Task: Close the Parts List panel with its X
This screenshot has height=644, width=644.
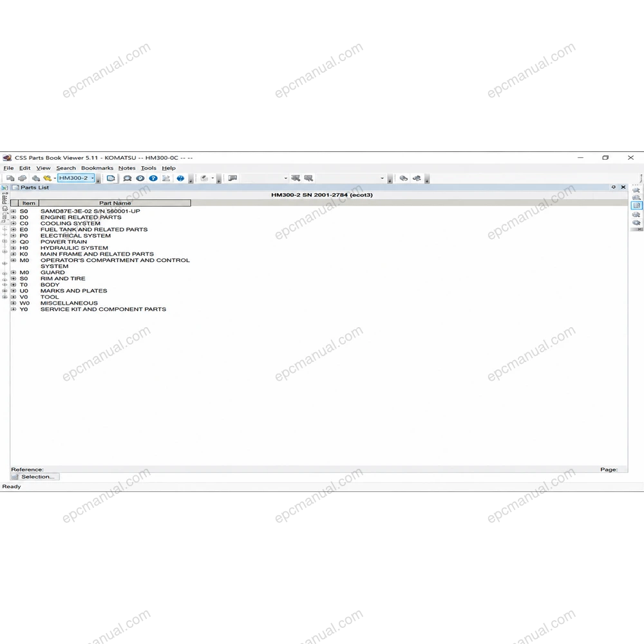Action: coord(623,187)
